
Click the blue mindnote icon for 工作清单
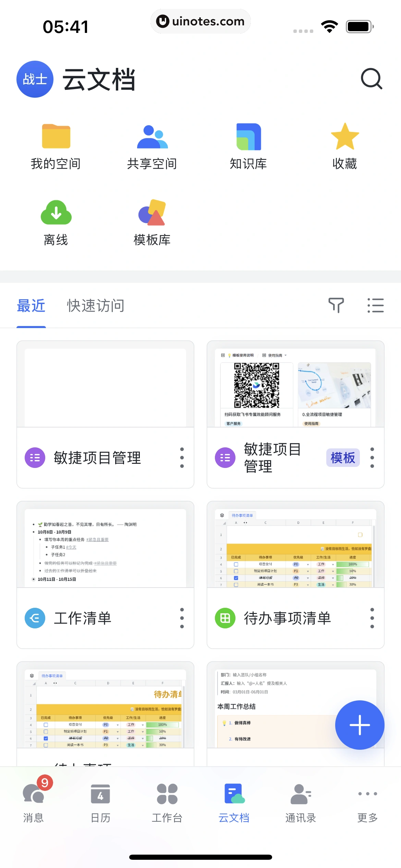[x=35, y=618]
